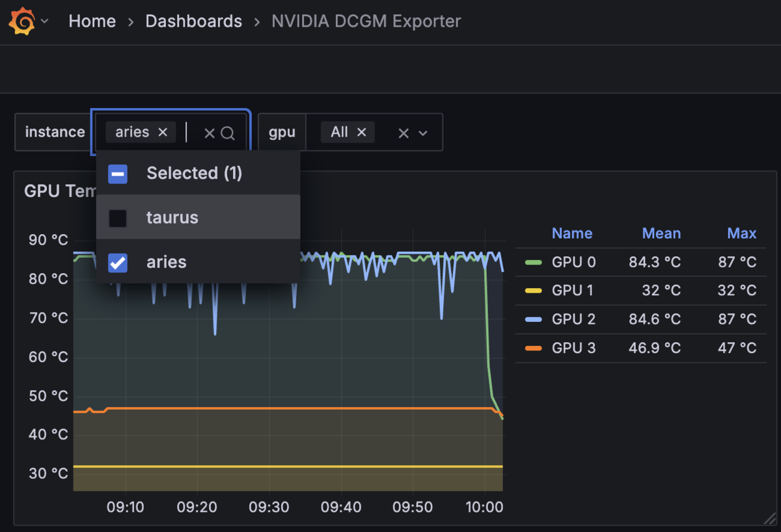The height and width of the screenshot is (532, 781).
Task: Sort the legend by the Max column header
Action: click(742, 233)
